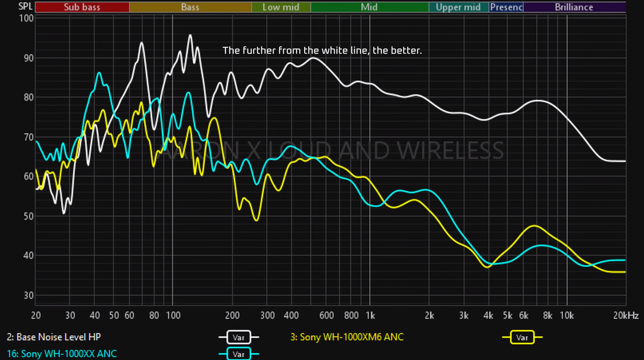Toggle the Var smoothing button for Base Noise Level HP

pos(239,337)
